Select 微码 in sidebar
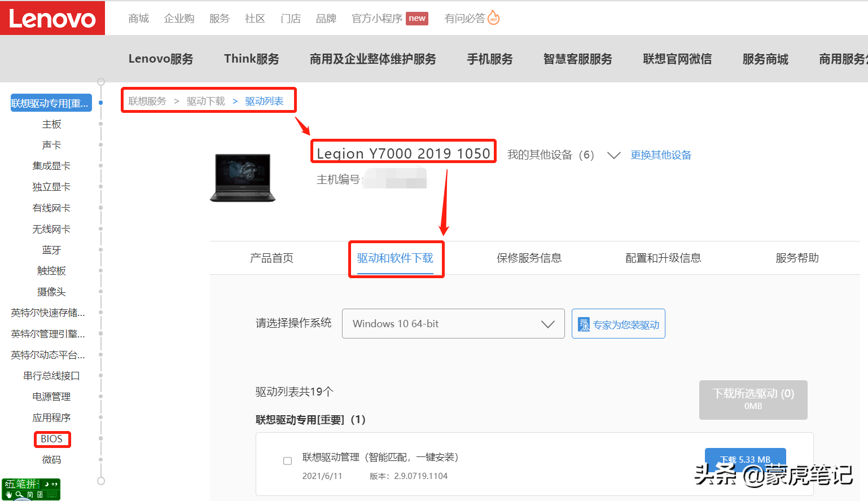Image resolution: width=868 pixels, height=501 pixels. 51,460
